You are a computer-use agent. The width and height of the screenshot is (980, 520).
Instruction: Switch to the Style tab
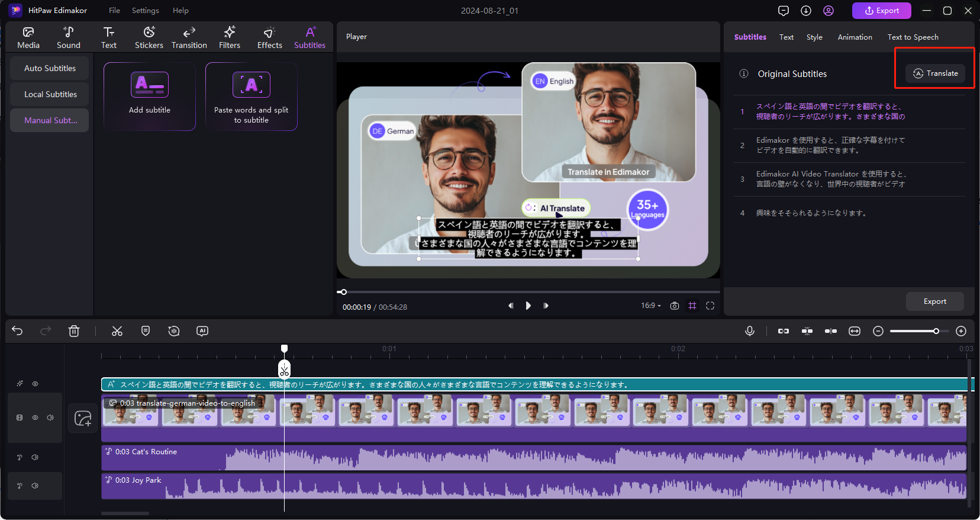(814, 37)
